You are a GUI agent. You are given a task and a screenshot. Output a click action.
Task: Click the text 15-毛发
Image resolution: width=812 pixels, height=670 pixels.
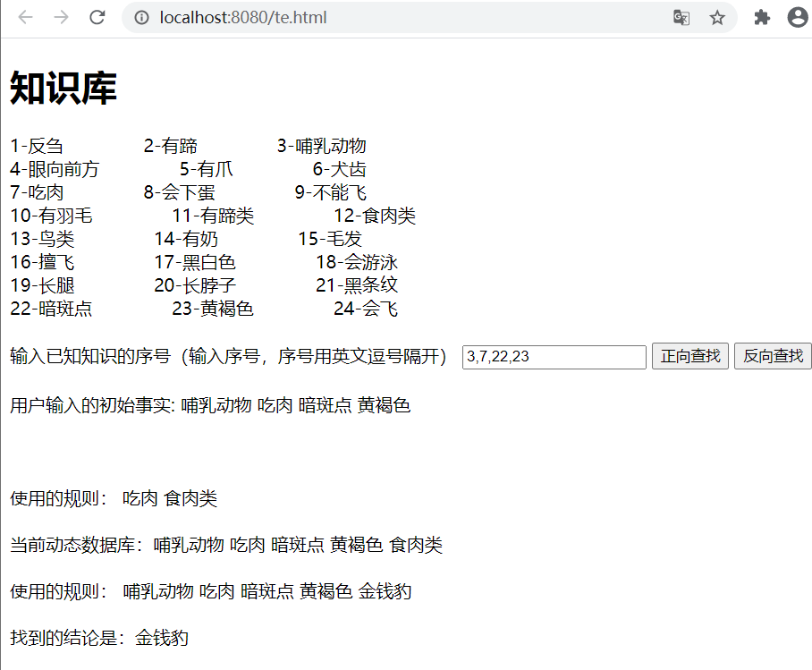[329, 240]
